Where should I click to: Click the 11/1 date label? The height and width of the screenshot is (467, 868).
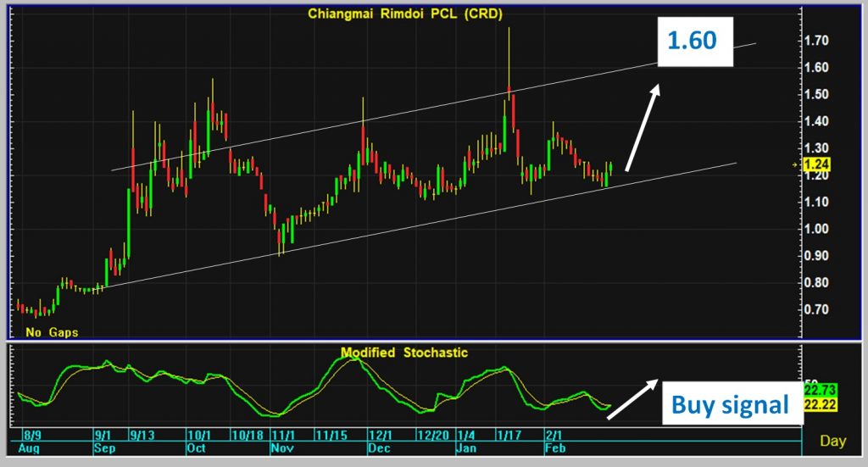tap(283, 435)
